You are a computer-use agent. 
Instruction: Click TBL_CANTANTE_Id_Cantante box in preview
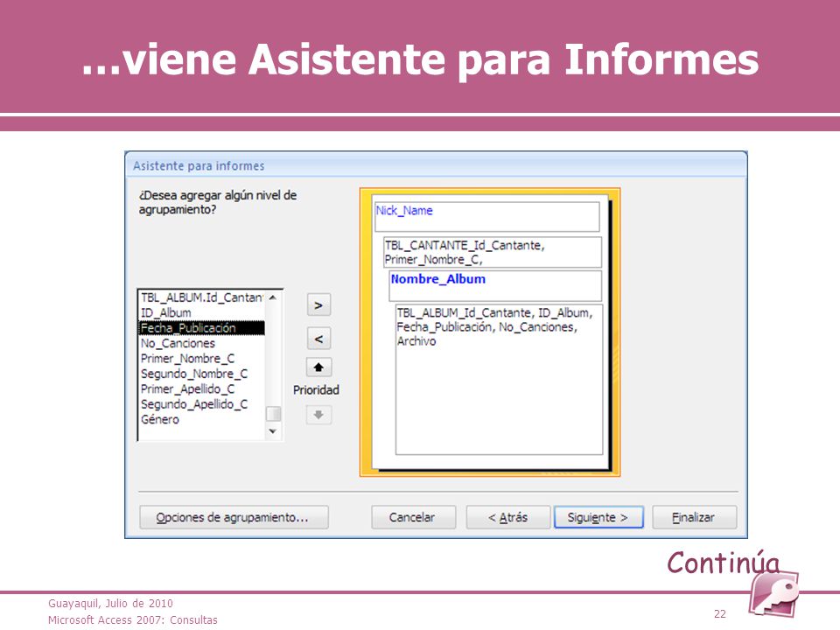(493, 252)
